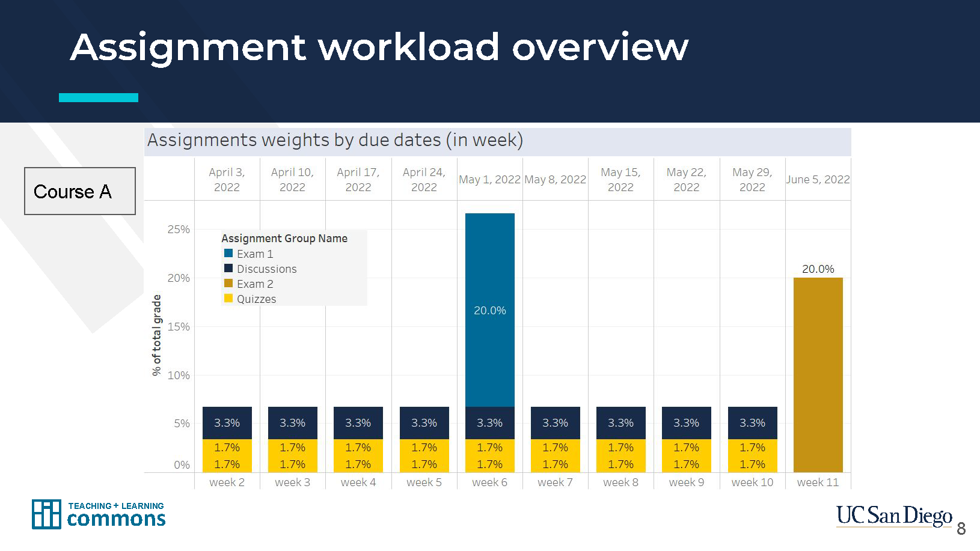This screenshot has height=551, width=980.
Task: Click the 20.0% label above week 11 bar
Action: [818, 269]
